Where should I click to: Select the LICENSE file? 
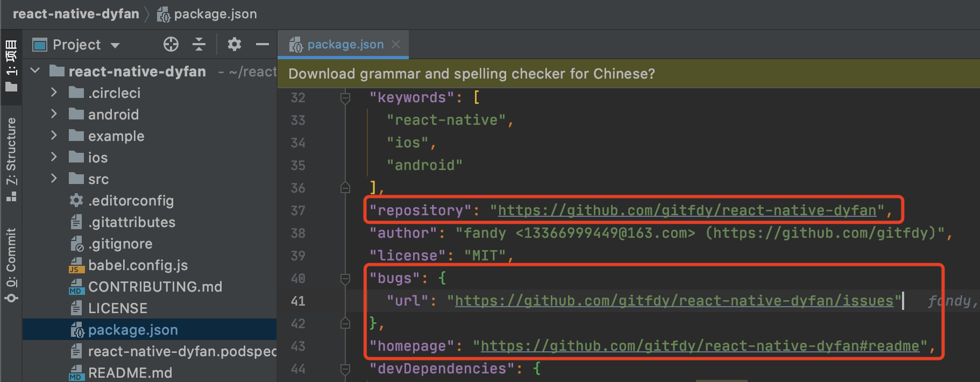150,308
